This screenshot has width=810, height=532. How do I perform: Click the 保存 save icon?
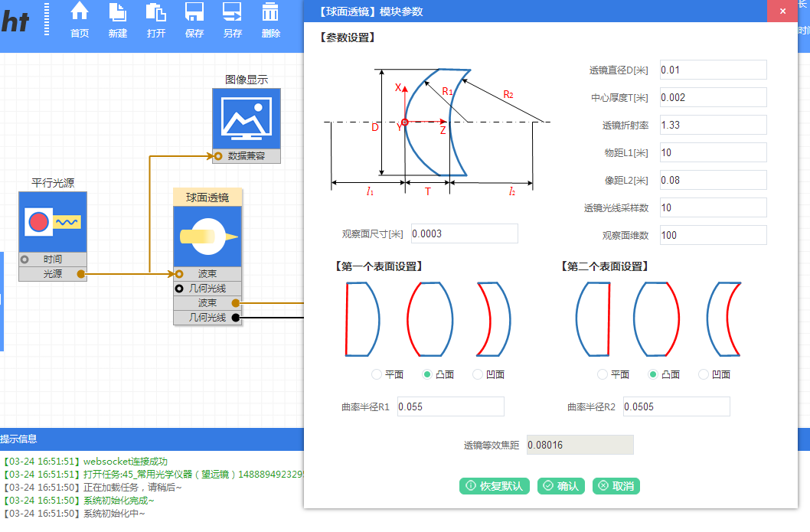pyautogui.click(x=194, y=11)
